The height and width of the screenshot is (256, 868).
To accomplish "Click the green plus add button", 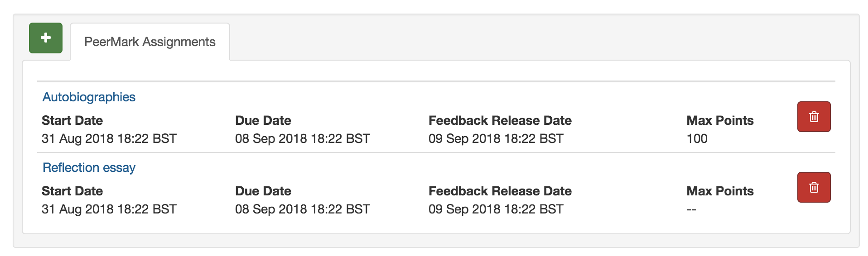I will [x=46, y=38].
